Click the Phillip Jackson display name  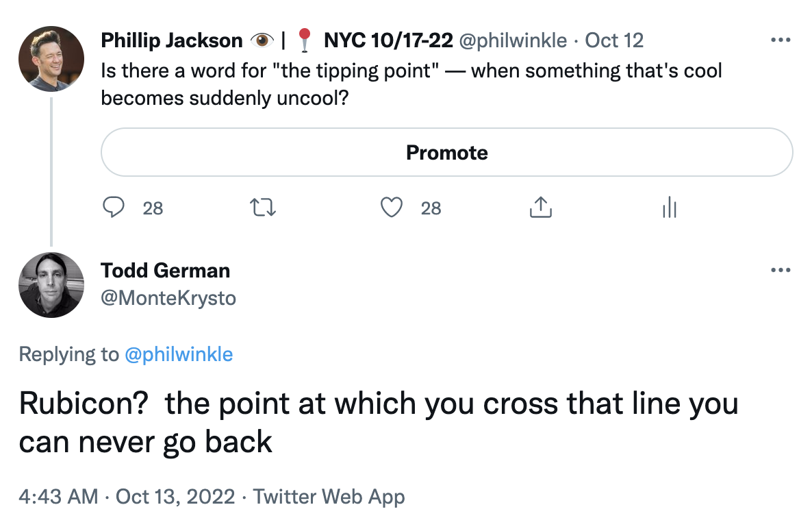(x=171, y=40)
